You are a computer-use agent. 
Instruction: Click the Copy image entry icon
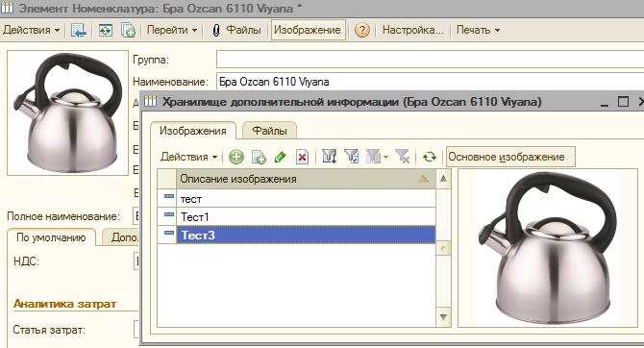click(x=259, y=157)
